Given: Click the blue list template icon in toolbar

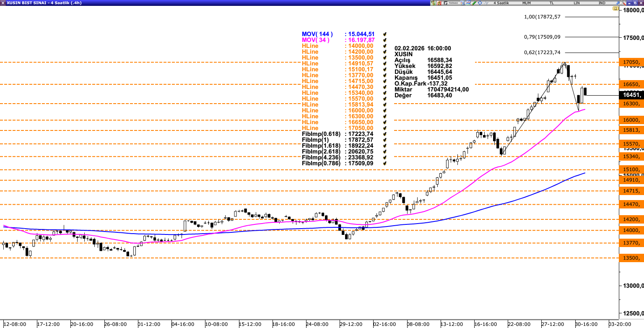Looking at the screenshot, I should pyautogui.click(x=462, y=3).
